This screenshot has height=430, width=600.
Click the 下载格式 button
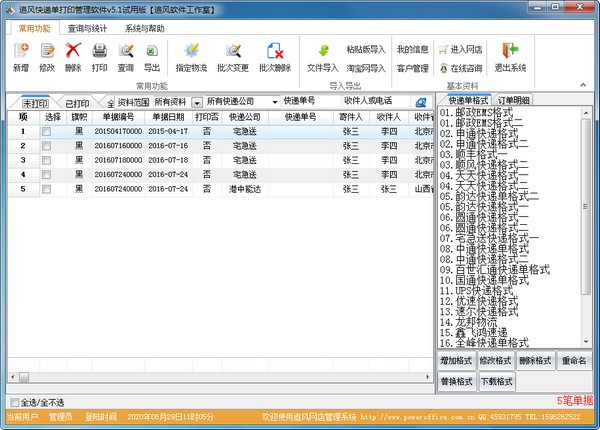click(496, 381)
